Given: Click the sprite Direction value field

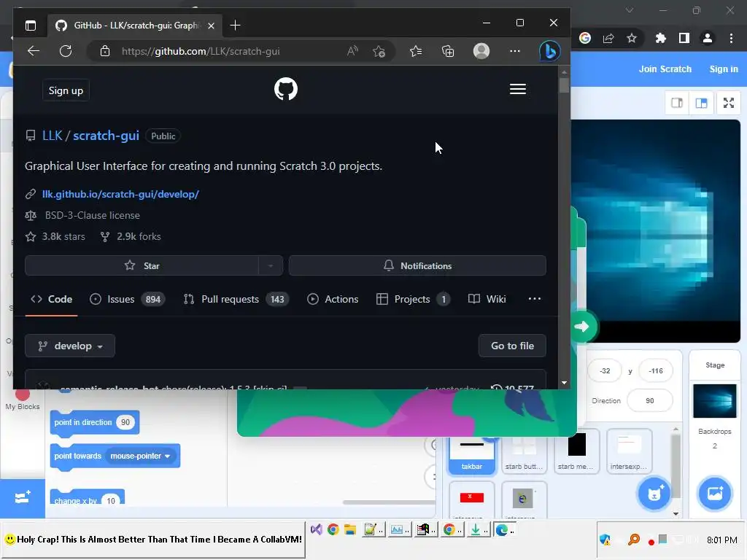Looking at the screenshot, I should [x=650, y=401].
